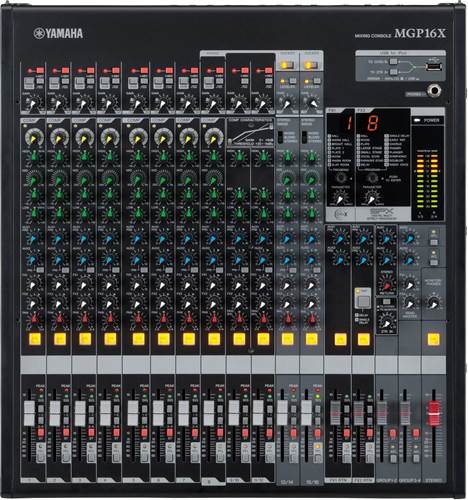This screenshot has width=468, height=500.
Task: Click the channel 13/14 fader cap
Action: (282, 413)
